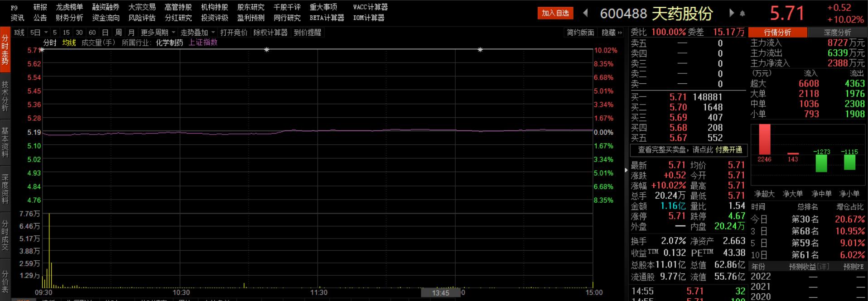
Task: Switch to 简约版面 layout
Action: (x=580, y=33)
